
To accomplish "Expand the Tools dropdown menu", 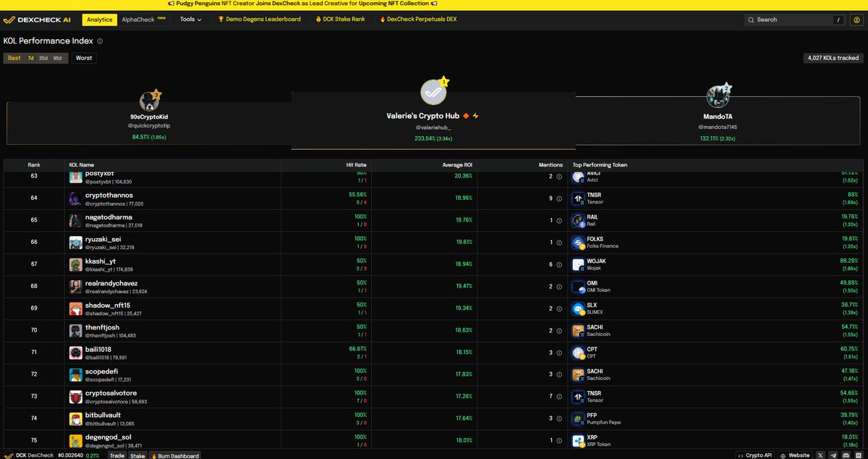I will coord(191,20).
